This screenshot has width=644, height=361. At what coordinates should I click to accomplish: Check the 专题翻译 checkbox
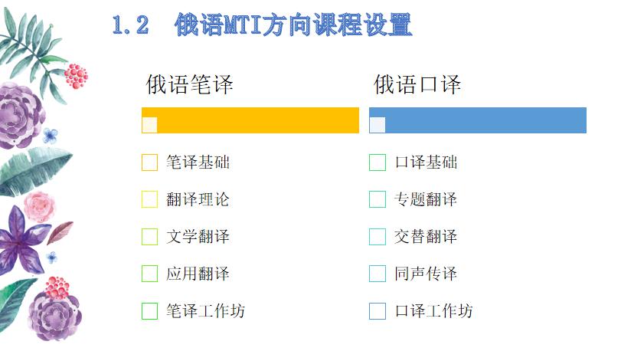(x=378, y=200)
